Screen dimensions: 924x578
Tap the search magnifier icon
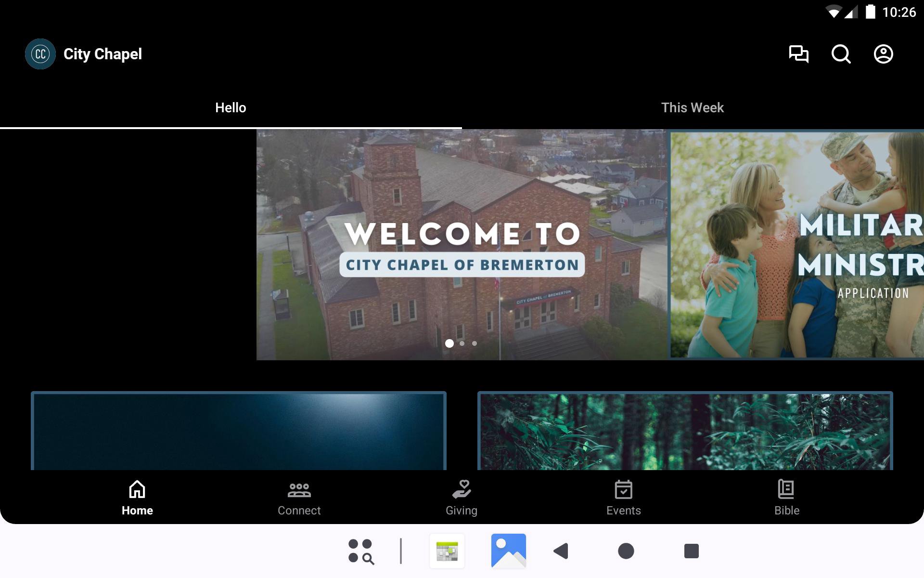[841, 54]
